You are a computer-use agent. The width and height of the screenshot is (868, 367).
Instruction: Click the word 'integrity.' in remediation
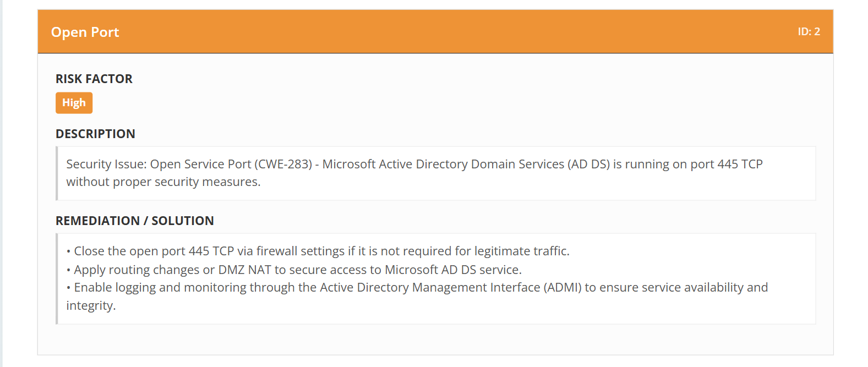click(91, 305)
